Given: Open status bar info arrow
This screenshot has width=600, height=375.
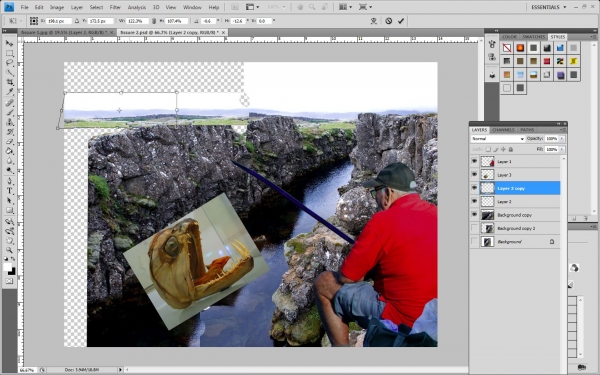Looking at the screenshot, I should (x=121, y=370).
